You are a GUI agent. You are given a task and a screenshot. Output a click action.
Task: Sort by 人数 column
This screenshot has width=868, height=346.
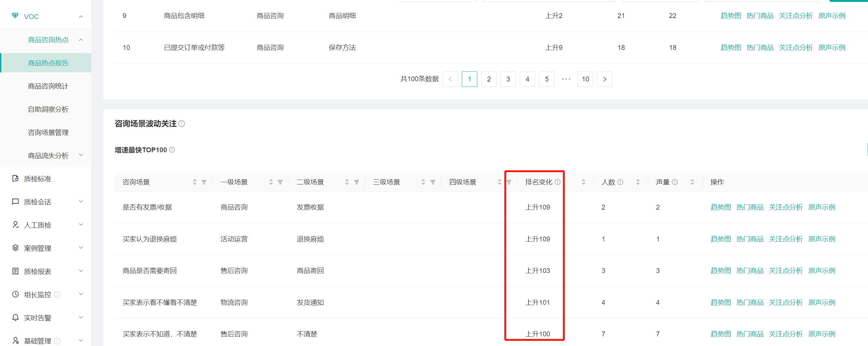(x=638, y=182)
